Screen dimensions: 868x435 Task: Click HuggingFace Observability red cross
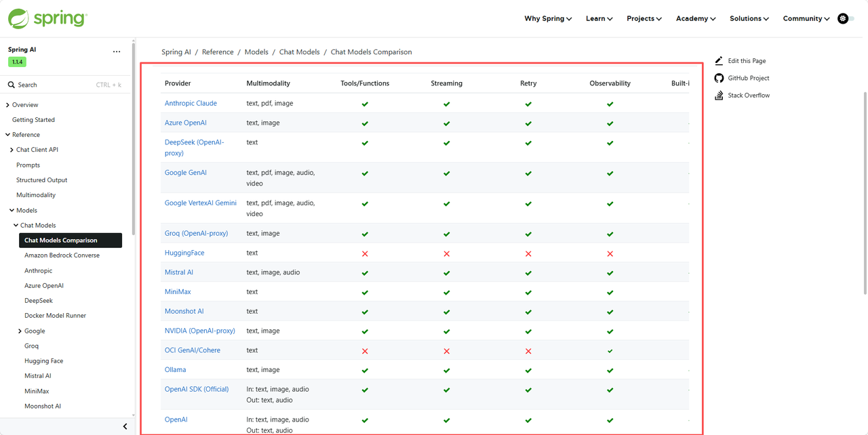[x=610, y=254]
